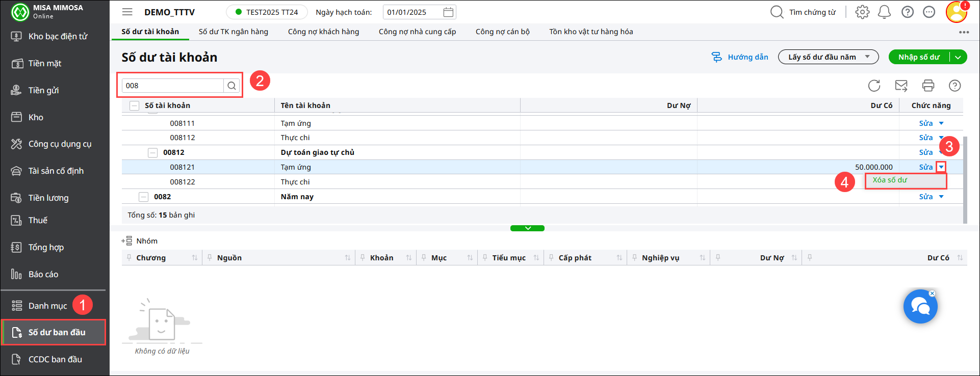Open the Sửa dropdown arrow for row 0082

tap(941, 197)
